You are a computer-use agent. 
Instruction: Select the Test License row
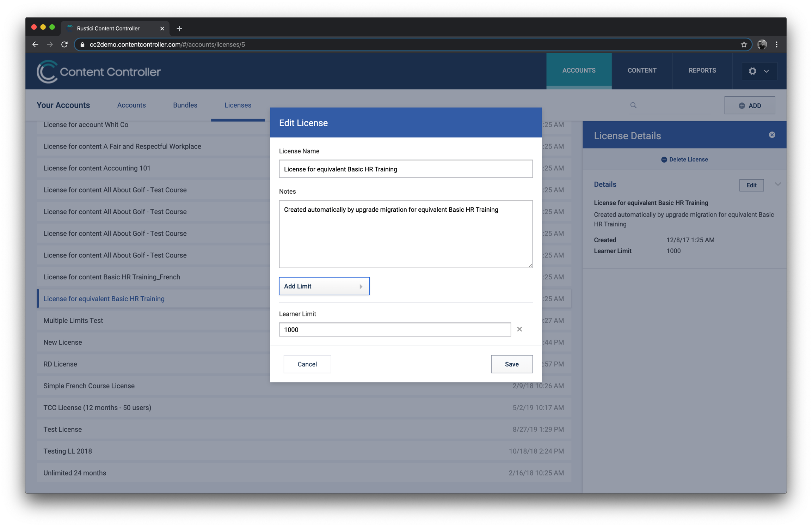(303, 429)
